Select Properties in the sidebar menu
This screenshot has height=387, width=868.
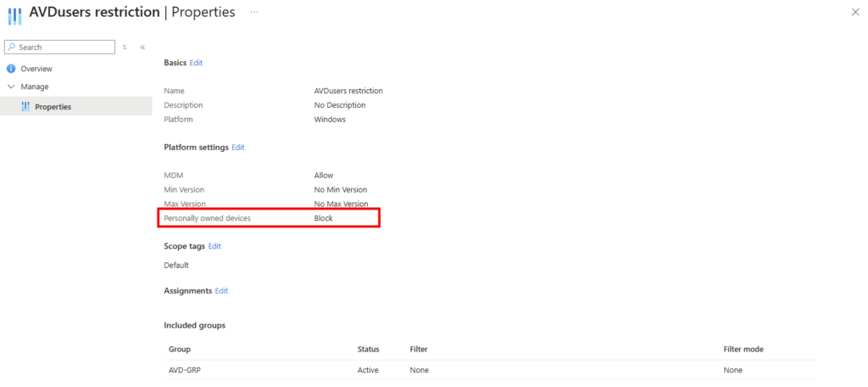coord(53,107)
